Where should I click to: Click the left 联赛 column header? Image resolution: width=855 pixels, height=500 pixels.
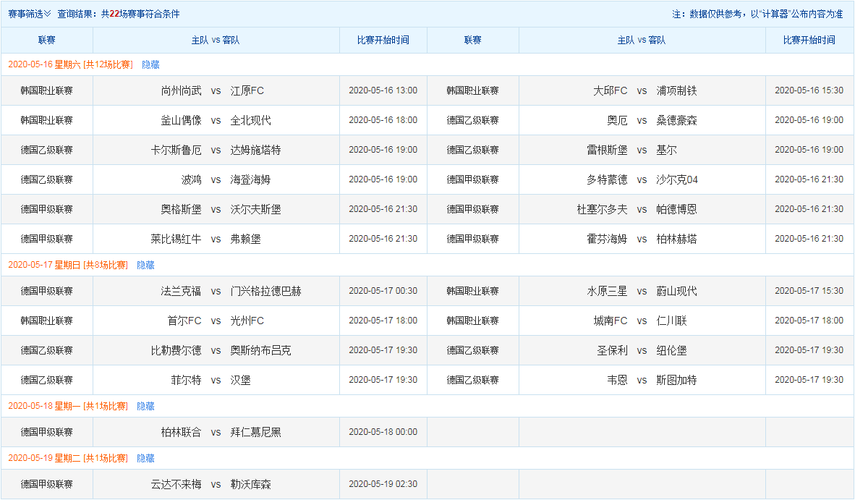tap(47, 40)
